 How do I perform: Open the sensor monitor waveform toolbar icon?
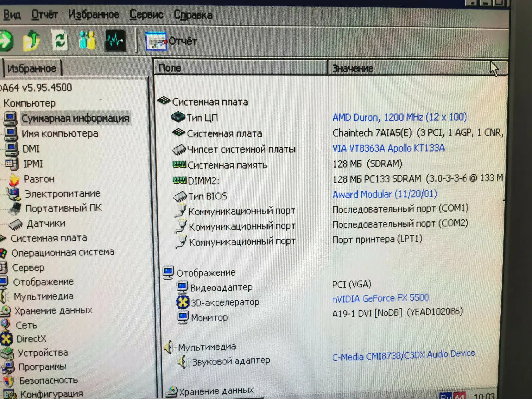[115, 40]
